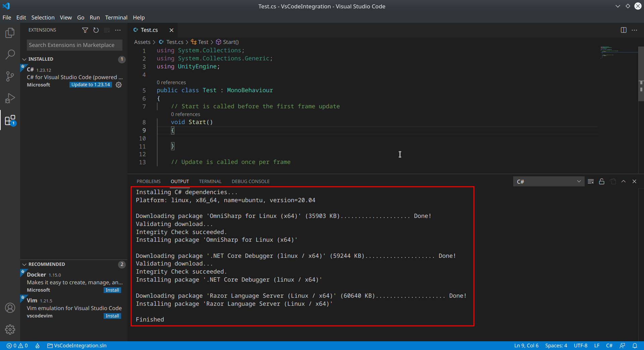Update C# extension to 1.23.14
Screen dimensions: 644x350
[91, 84]
